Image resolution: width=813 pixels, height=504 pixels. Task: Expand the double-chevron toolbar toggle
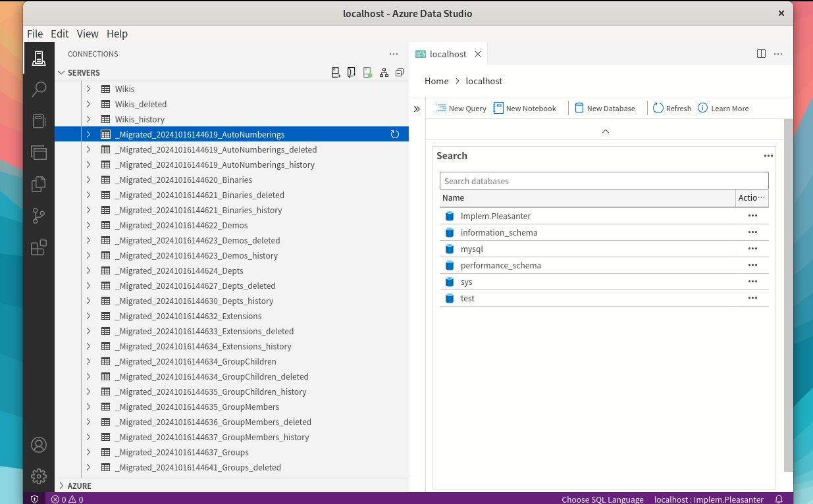[x=417, y=109]
